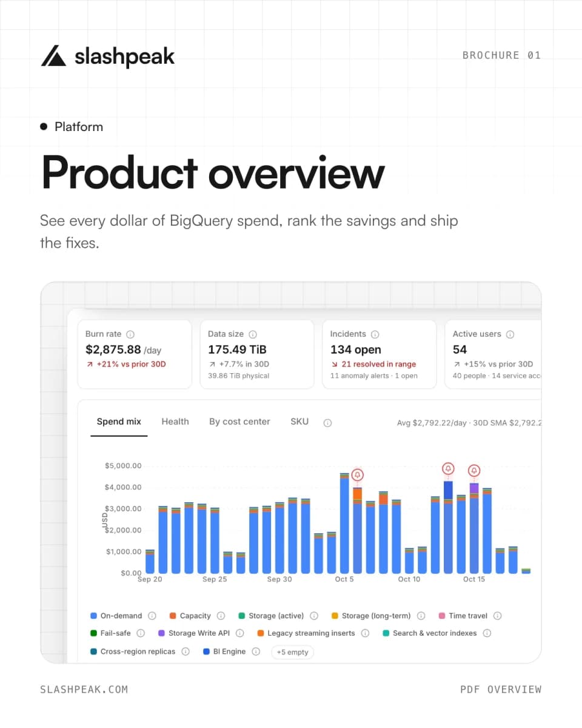
Task: Toggle the Time travel legend series
Action: click(x=463, y=616)
